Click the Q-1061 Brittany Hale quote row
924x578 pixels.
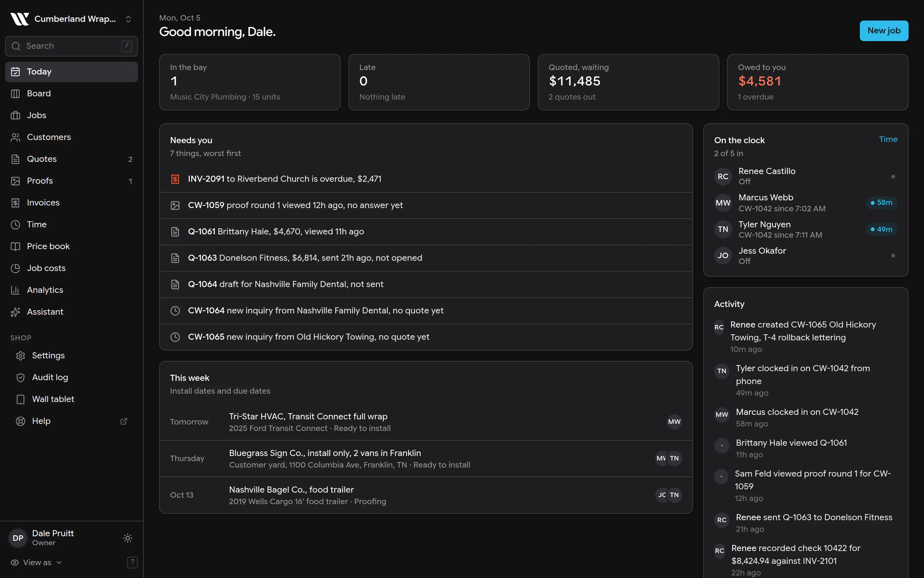[x=426, y=232]
